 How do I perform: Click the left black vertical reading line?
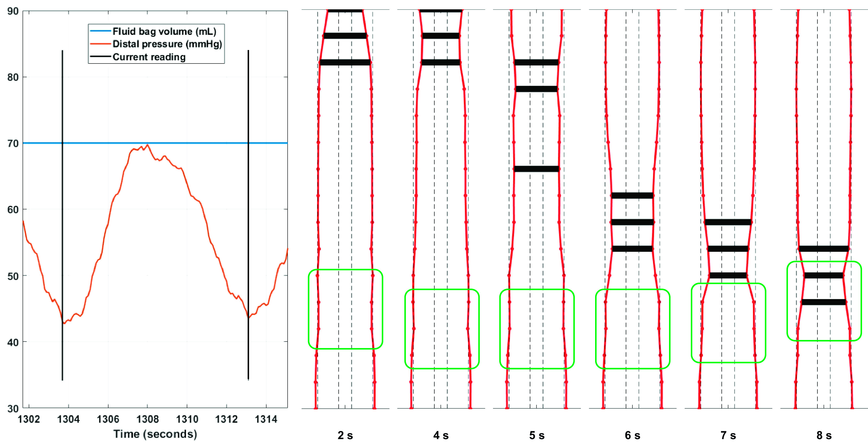[62, 216]
